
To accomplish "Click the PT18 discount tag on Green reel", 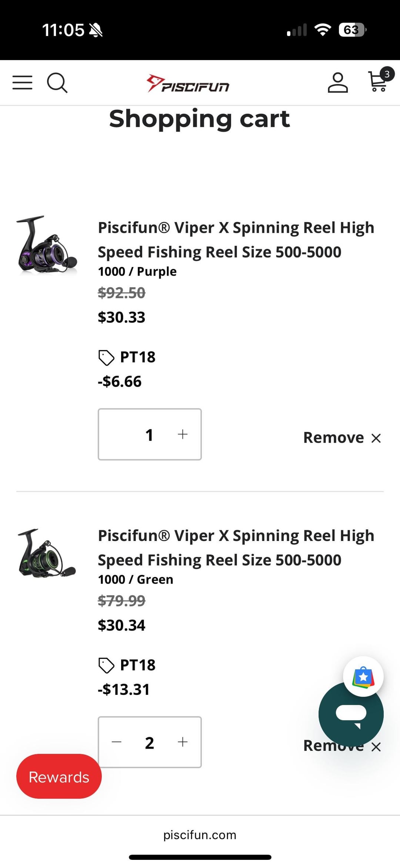I will (127, 665).
